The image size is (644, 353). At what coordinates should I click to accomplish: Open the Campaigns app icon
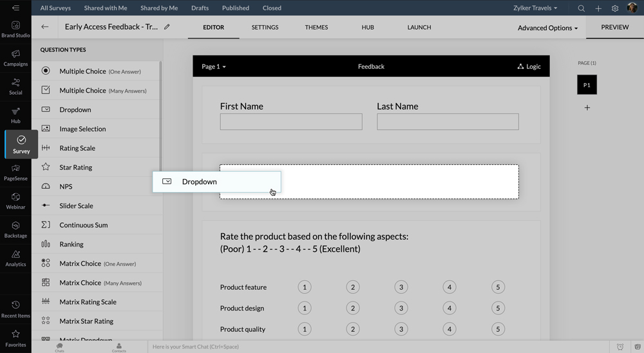[15, 57]
